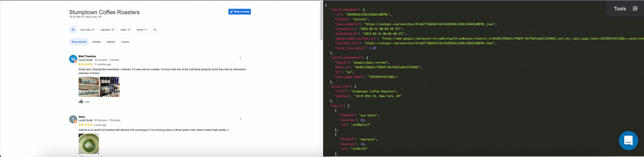644x157 pixels.
Task: Click the Tools label in JSON panel
Action: click(x=620, y=9)
